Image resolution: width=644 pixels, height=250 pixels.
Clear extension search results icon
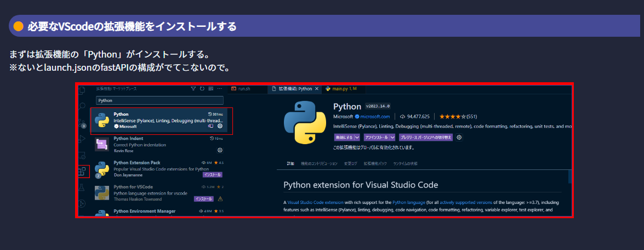click(x=211, y=89)
